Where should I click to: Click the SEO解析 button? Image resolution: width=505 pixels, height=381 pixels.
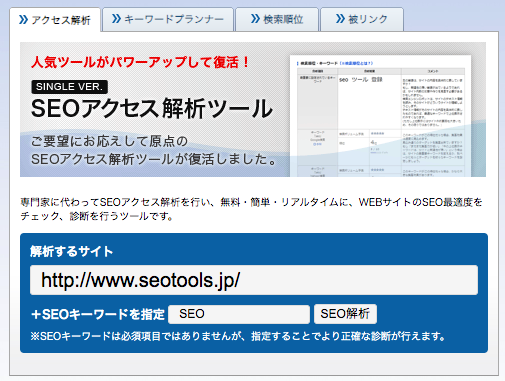[345, 314]
